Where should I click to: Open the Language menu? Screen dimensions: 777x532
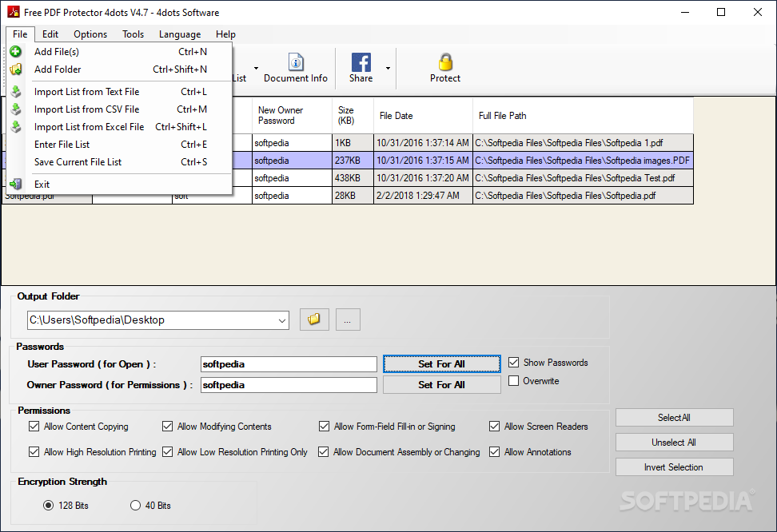[x=180, y=34]
